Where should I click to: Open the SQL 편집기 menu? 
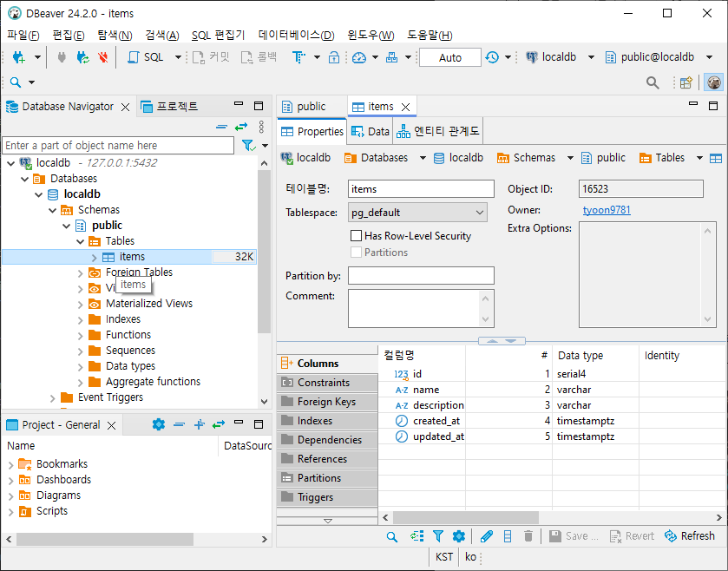(218, 36)
